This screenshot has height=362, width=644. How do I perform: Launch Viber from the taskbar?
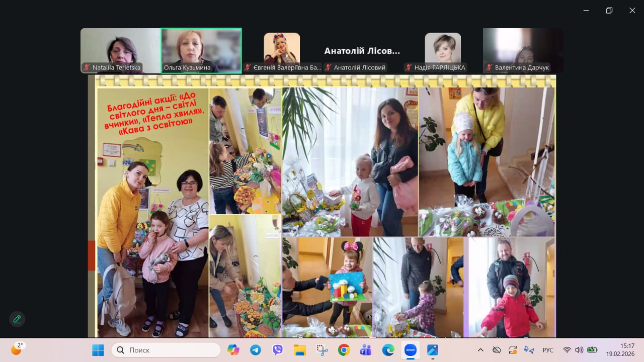(x=278, y=350)
